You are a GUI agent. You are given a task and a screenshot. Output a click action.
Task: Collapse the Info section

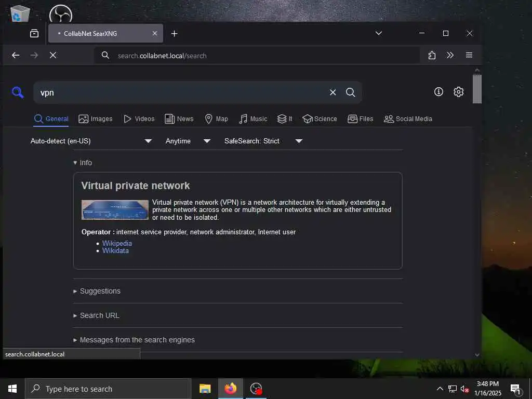point(83,163)
